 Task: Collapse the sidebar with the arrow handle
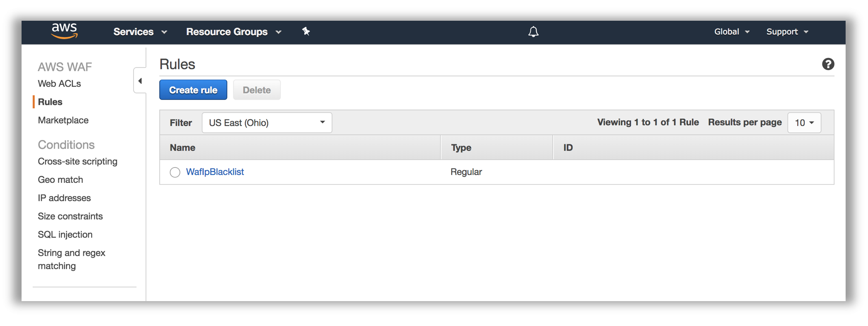coord(140,81)
